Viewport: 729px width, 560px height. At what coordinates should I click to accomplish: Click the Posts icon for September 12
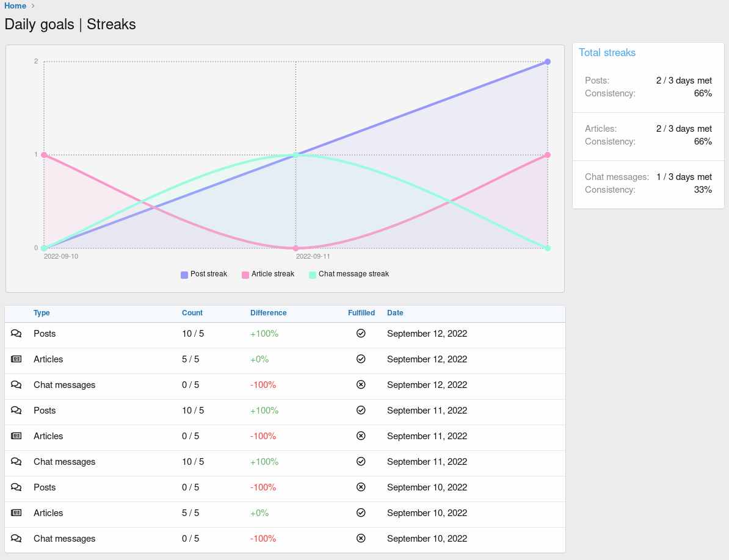[16, 334]
